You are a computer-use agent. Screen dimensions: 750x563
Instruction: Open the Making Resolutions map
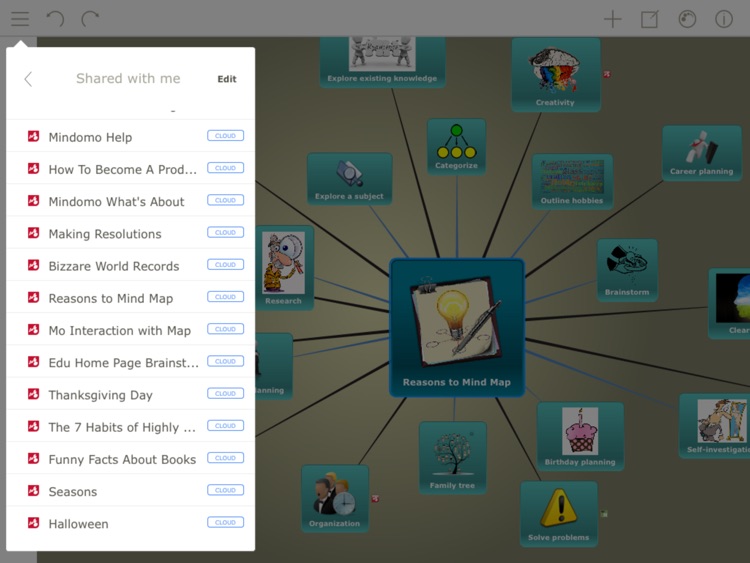(130, 233)
